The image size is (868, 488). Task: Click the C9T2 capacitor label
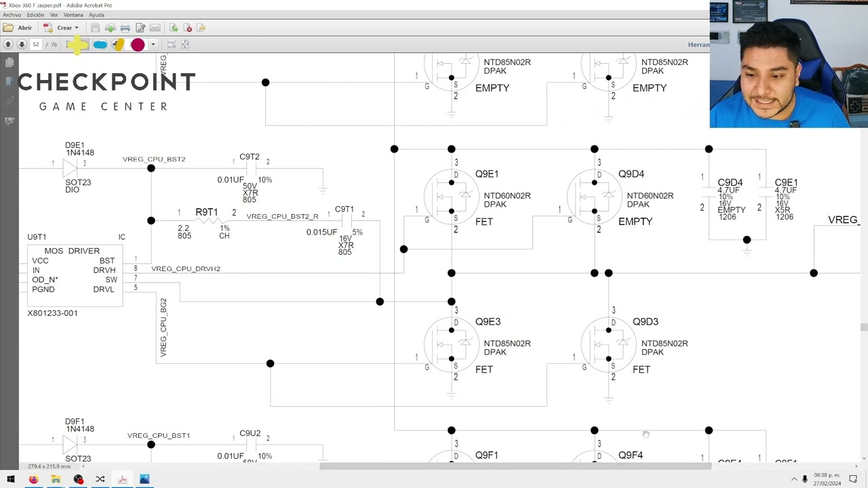coord(250,157)
